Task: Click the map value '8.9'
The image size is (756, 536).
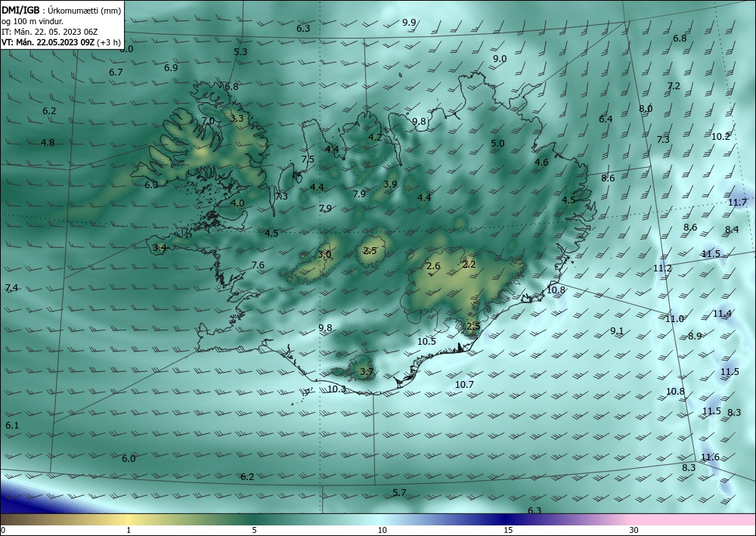Action: point(695,336)
